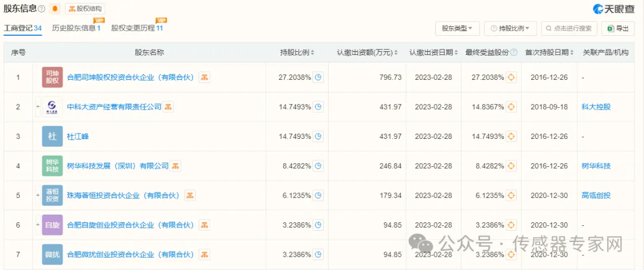This screenshot has height=270, width=644.
Task: Click beneficiary target icon next to 14.8367%
Action: coord(511,107)
